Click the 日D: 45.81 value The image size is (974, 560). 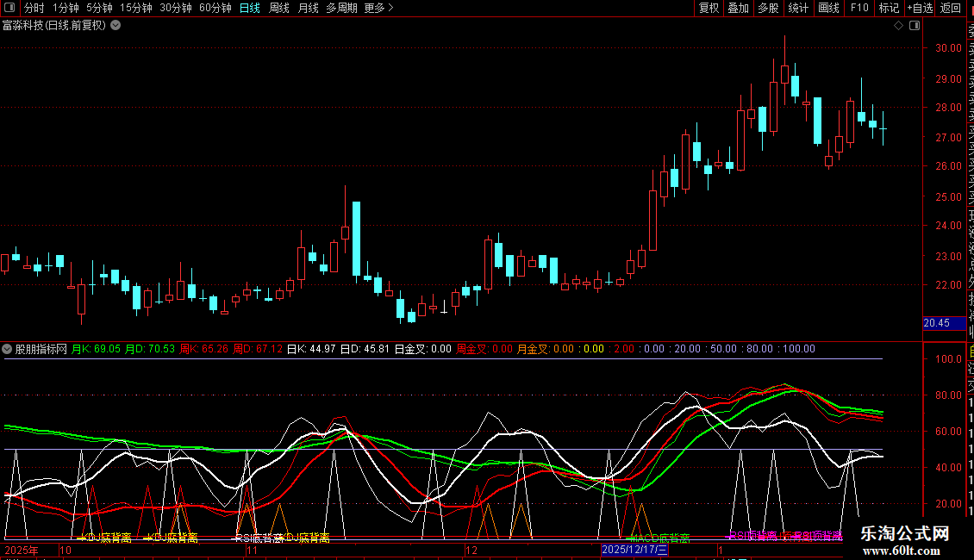(365, 349)
